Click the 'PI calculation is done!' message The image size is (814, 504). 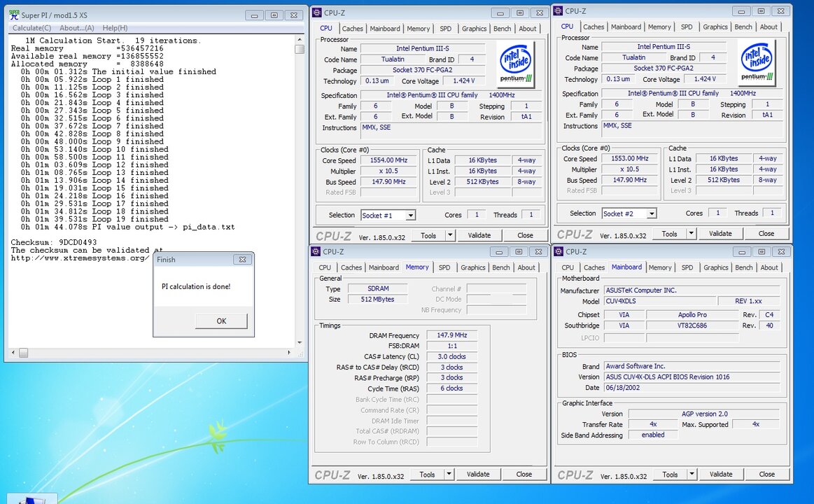(x=196, y=286)
